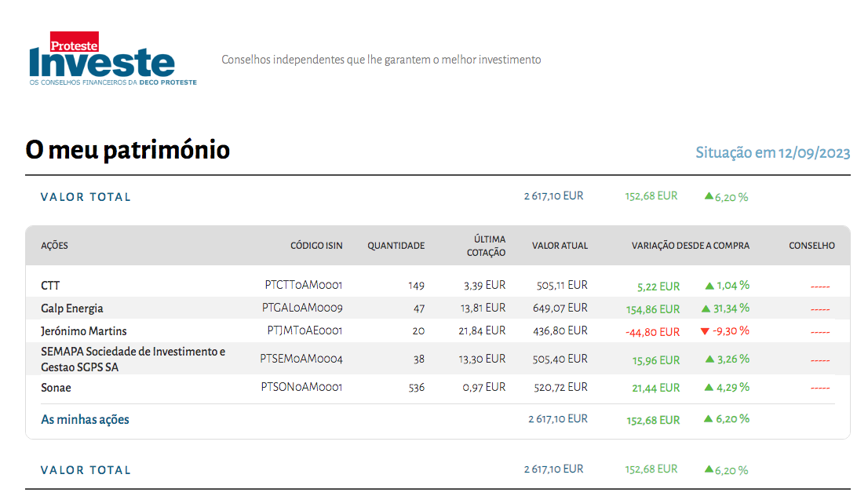Click the Variação desde a compra header
Viewport: 868px width, 500px height.
pyautogui.click(x=691, y=246)
